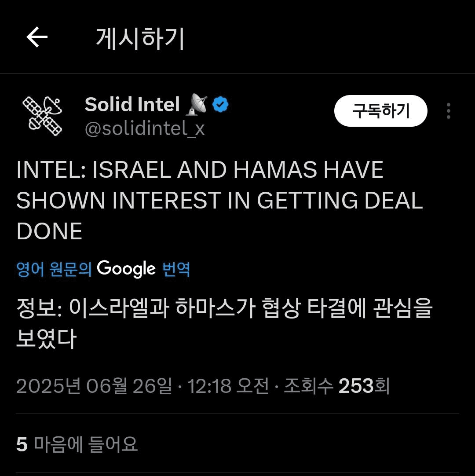This screenshot has height=476, width=475.
Task: Open the Solid Intel satellite profile picture
Action: pyautogui.click(x=42, y=116)
